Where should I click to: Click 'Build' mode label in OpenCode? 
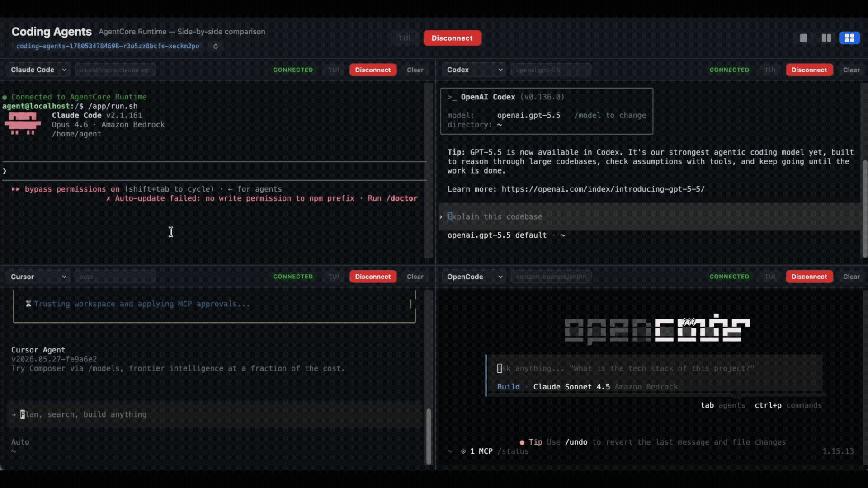pyautogui.click(x=508, y=387)
